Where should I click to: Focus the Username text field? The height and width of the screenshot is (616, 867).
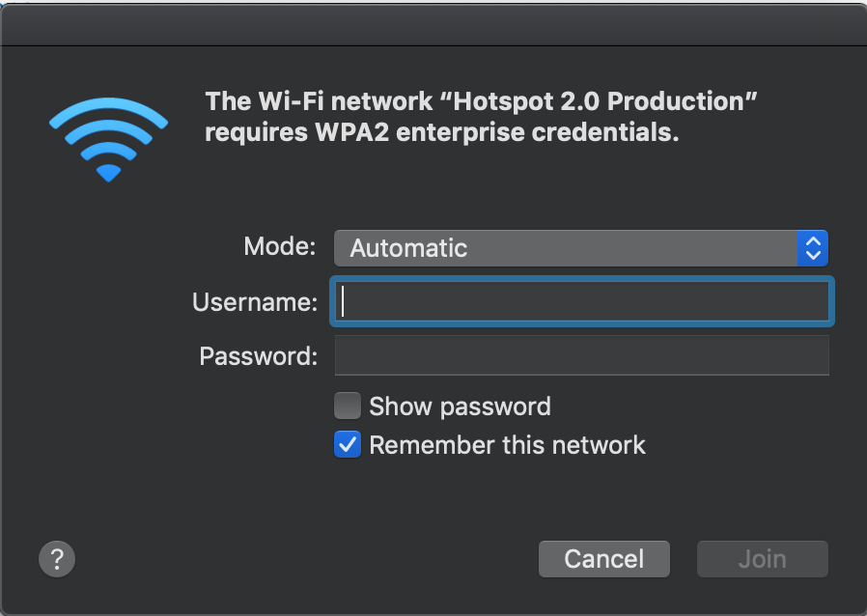click(581, 301)
